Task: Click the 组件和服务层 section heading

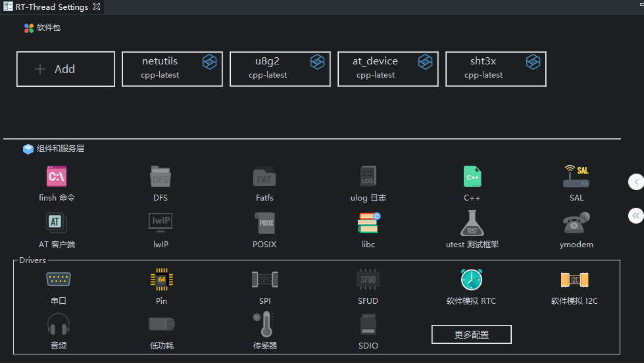Action: 61,148
